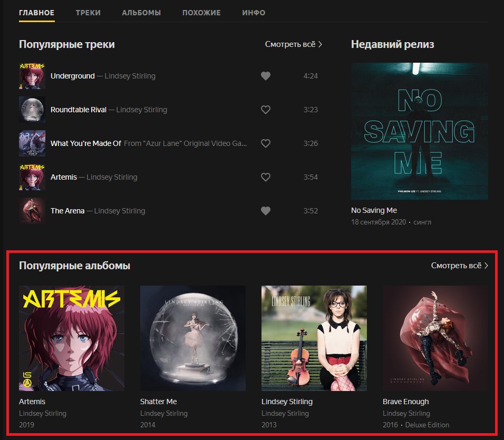Image resolution: width=504 pixels, height=440 pixels.
Task: Go to the ПОХОЖИЕ tab
Action: (x=201, y=13)
